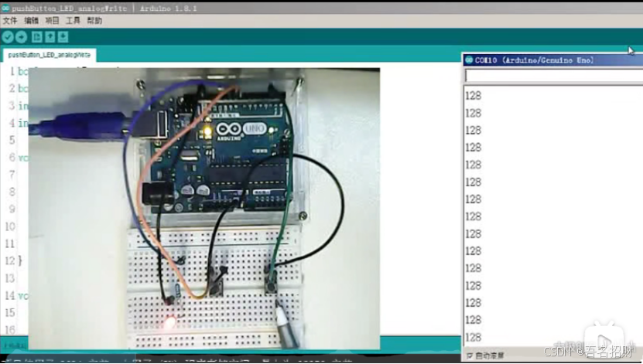This screenshot has height=364, width=643.
Task: Click the Arduino logo in the COM10 title bar
Action: tap(469, 60)
